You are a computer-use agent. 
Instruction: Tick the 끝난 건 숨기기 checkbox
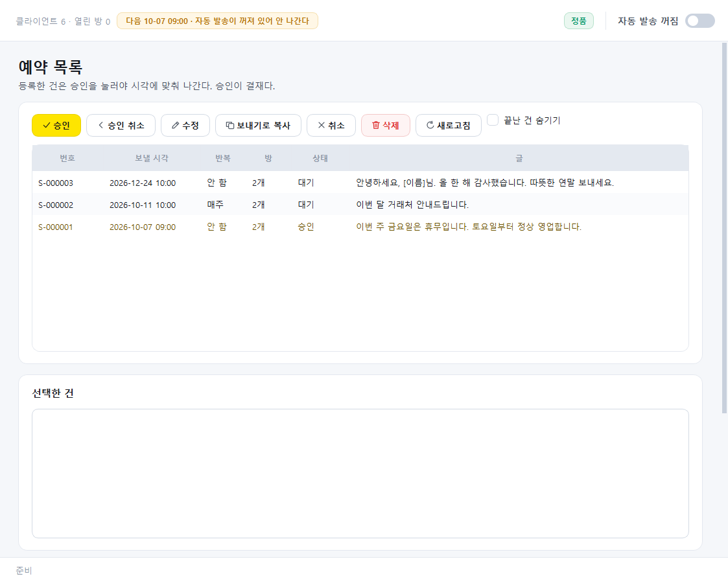[493, 120]
